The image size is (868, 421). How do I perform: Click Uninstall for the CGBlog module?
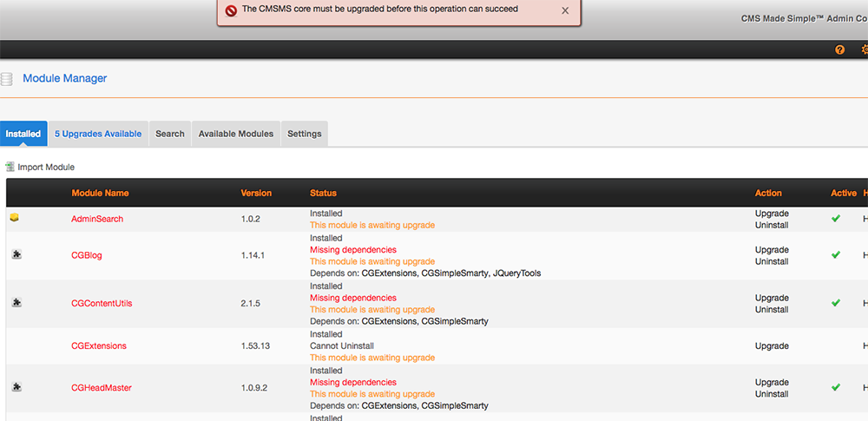pyautogui.click(x=772, y=261)
